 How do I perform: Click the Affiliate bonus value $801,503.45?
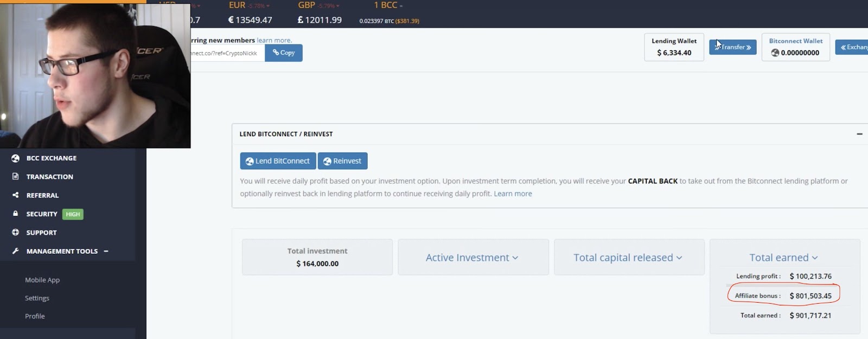pos(810,296)
